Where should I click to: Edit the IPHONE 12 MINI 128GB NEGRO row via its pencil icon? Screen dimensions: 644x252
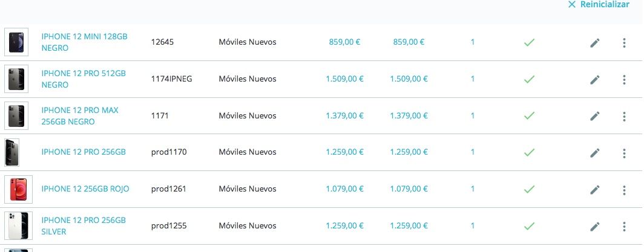(x=595, y=43)
